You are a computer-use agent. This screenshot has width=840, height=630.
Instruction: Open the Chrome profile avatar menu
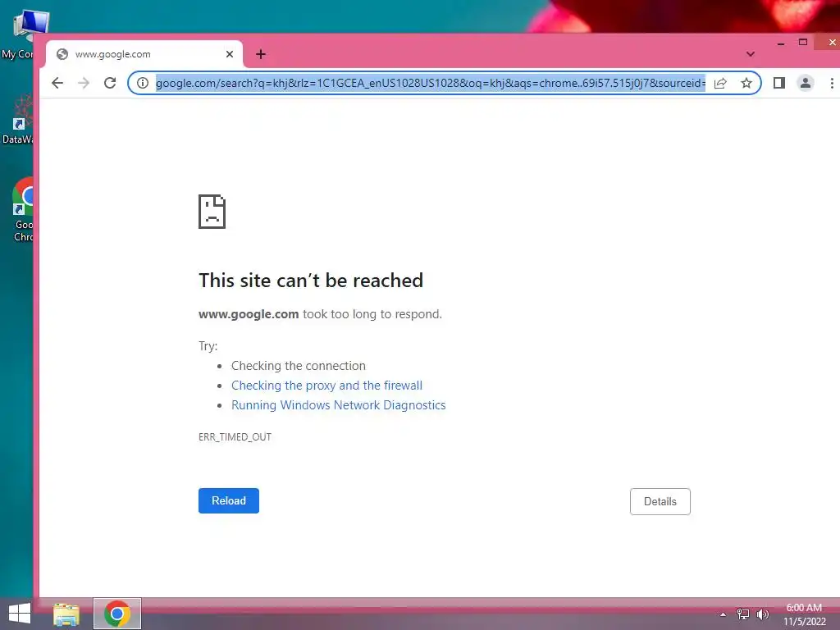coord(806,83)
